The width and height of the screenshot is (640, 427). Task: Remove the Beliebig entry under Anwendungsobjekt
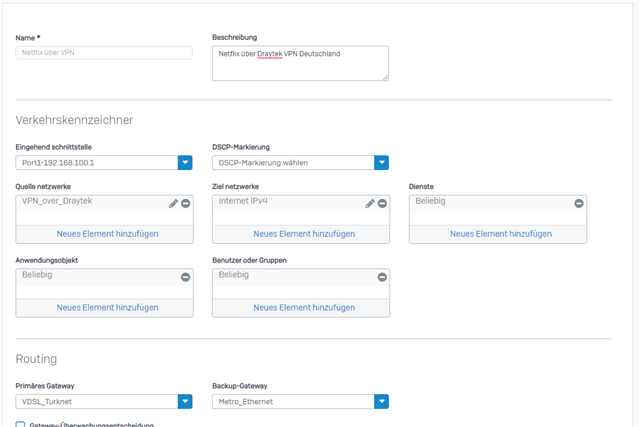tap(186, 277)
